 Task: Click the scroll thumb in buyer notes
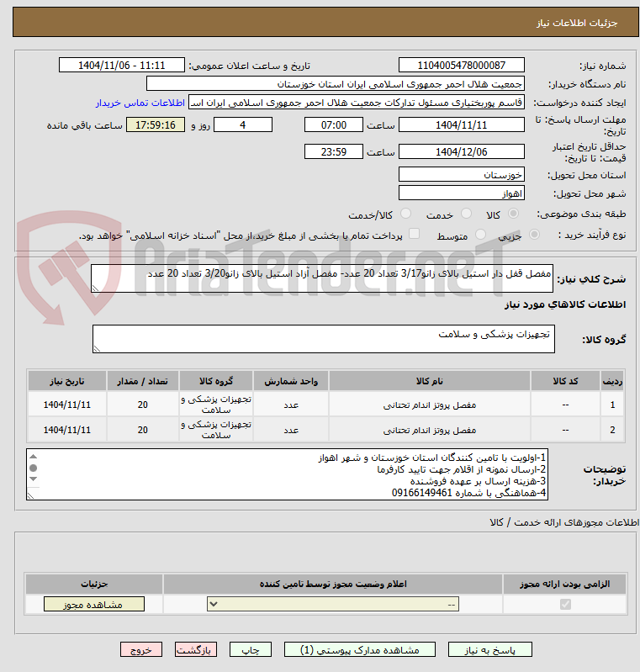click(34, 468)
